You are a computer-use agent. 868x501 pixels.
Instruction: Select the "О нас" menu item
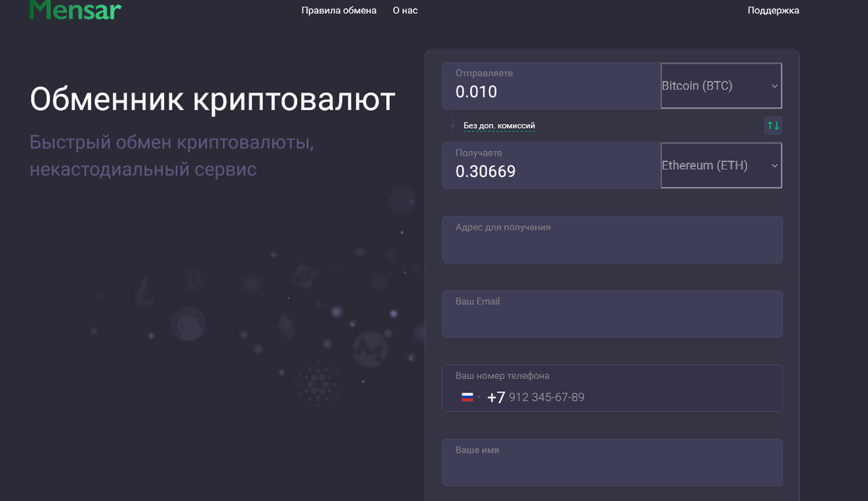[404, 10]
